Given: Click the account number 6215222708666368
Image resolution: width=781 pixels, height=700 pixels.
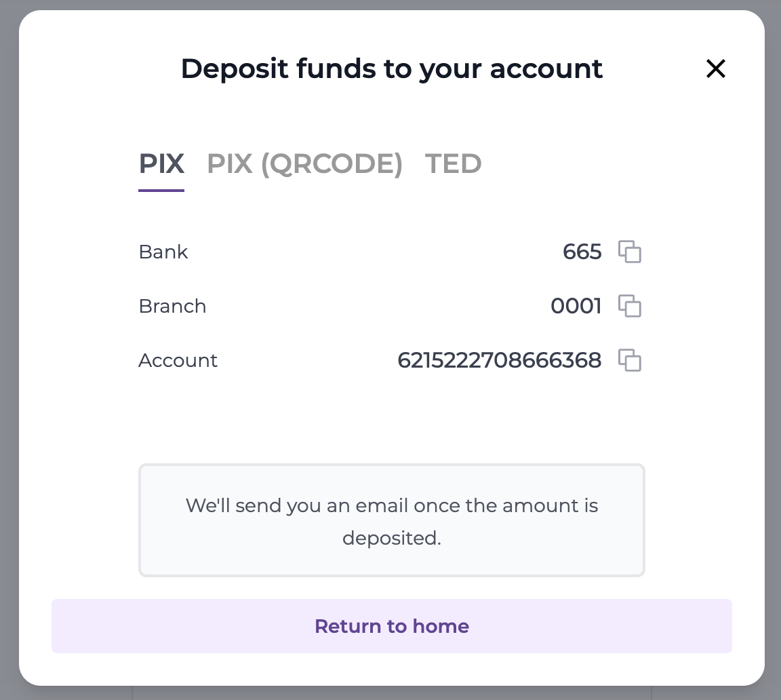Looking at the screenshot, I should point(500,360).
